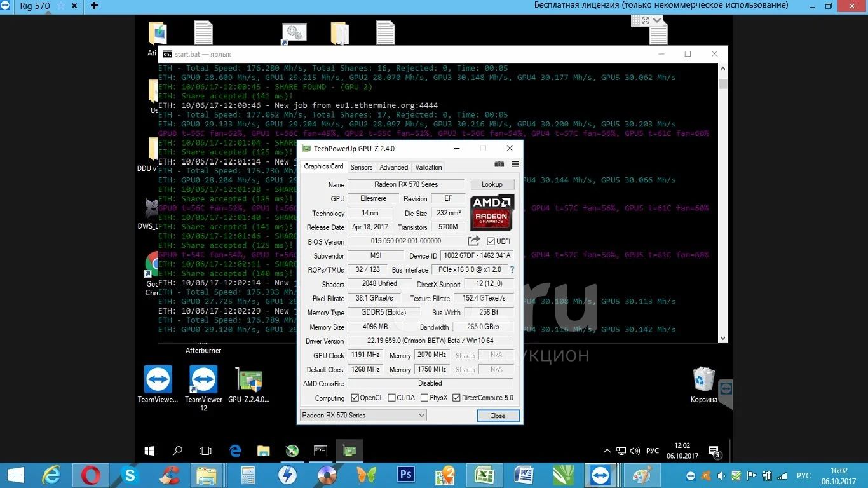Viewport: 868px width, 488px height.
Task: Click the Driver Version field text
Action: point(430,341)
